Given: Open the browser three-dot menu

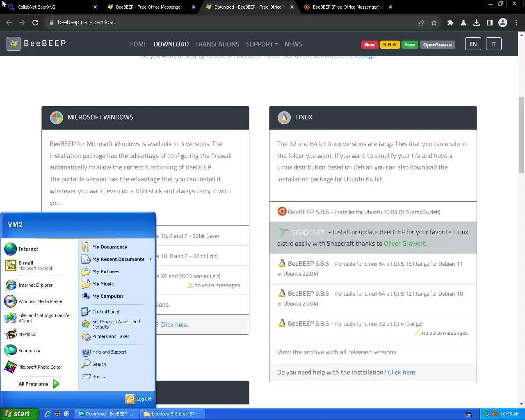Looking at the screenshot, I should pyautogui.click(x=516, y=23).
